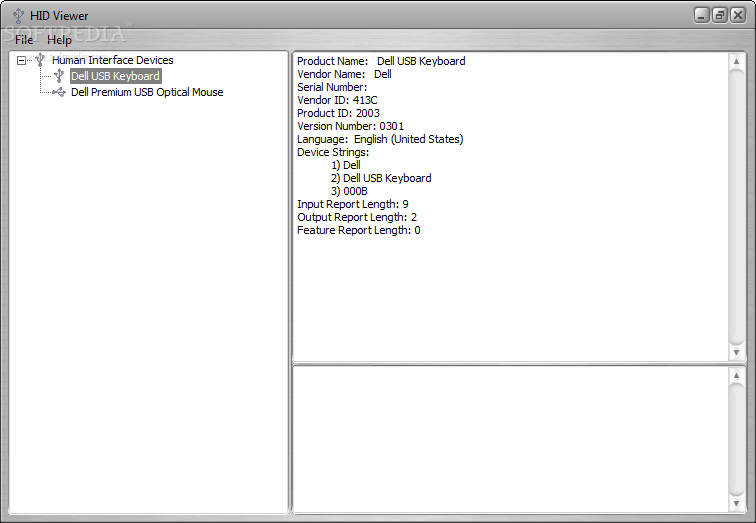Click the USB icon next to Dell Premium USB Optical Mouse
This screenshot has height=523, width=756.
[x=59, y=92]
